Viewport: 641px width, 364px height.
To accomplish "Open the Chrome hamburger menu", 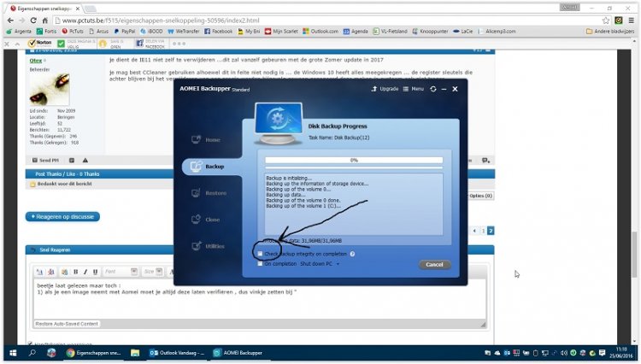I will point(632,21).
